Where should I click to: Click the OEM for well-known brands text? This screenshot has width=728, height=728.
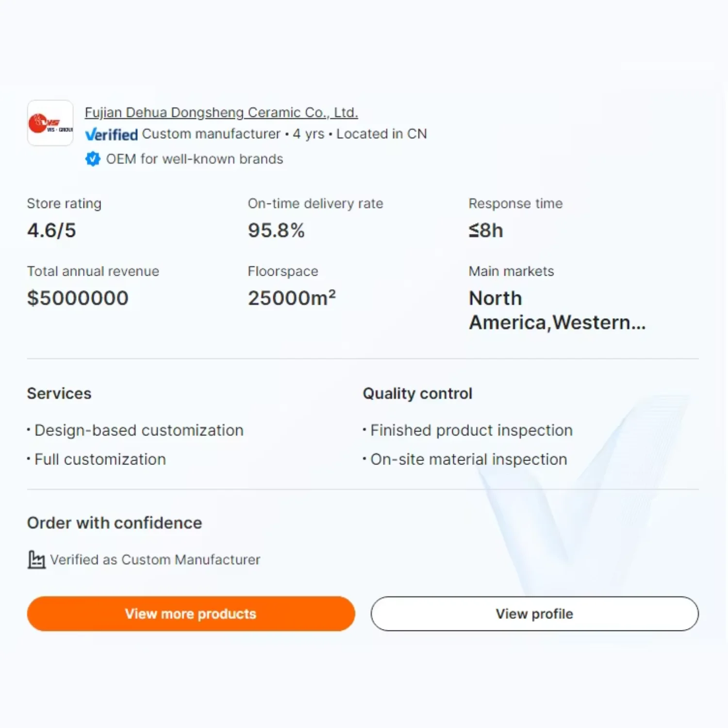[x=195, y=159]
